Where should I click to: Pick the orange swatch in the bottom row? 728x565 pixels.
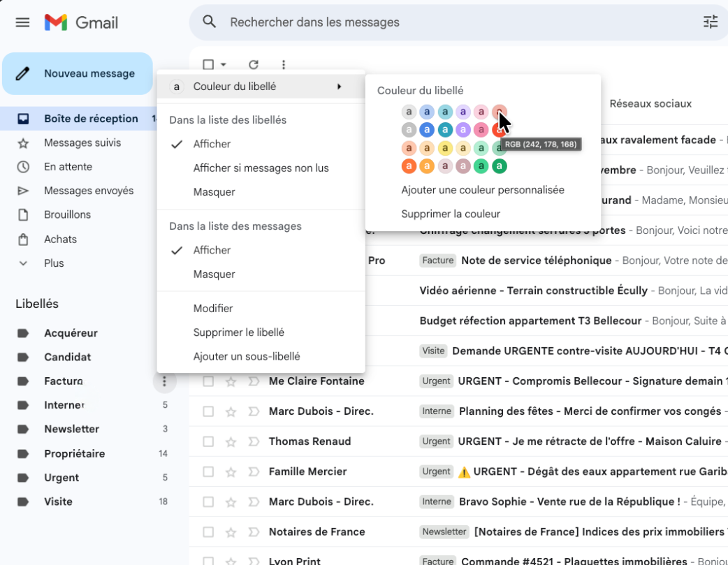[x=427, y=166]
